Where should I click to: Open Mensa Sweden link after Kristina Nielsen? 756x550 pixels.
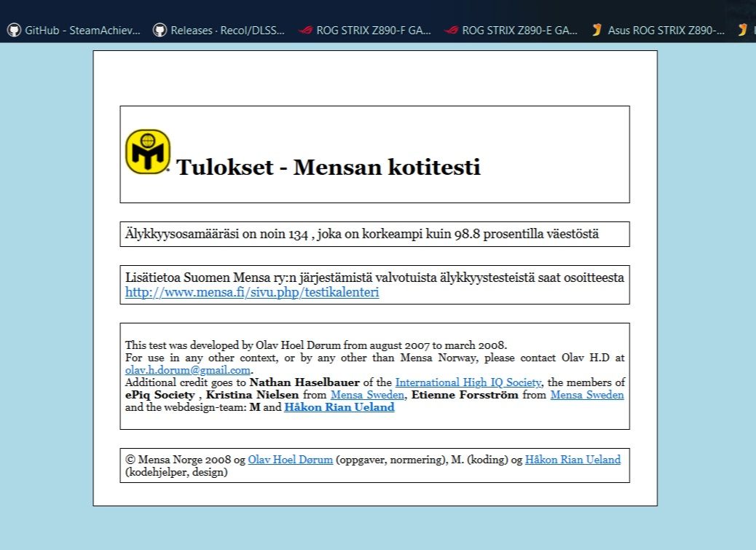[367, 395]
